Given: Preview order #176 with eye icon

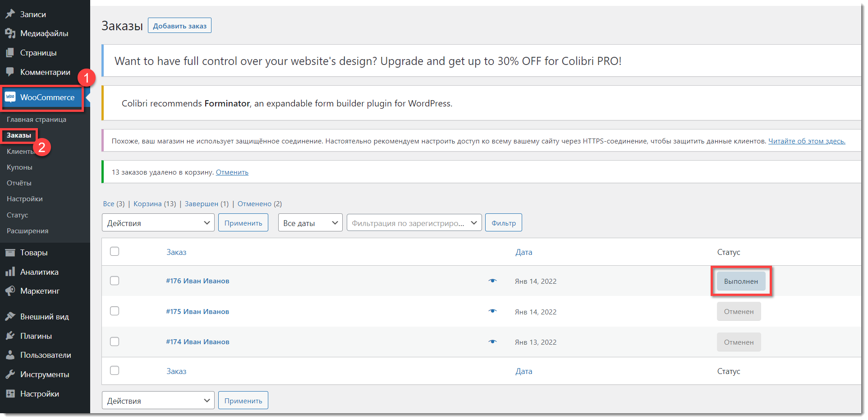Looking at the screenshot, I should pyautogui.click(x=492, y=281).
